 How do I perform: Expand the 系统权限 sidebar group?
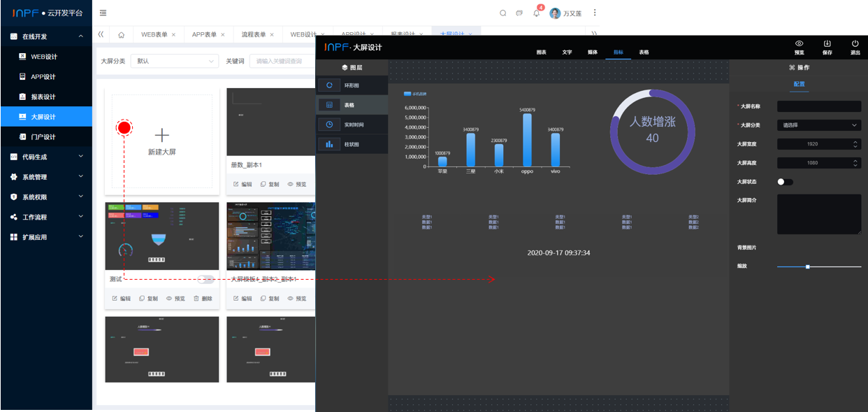coord(46,197)
